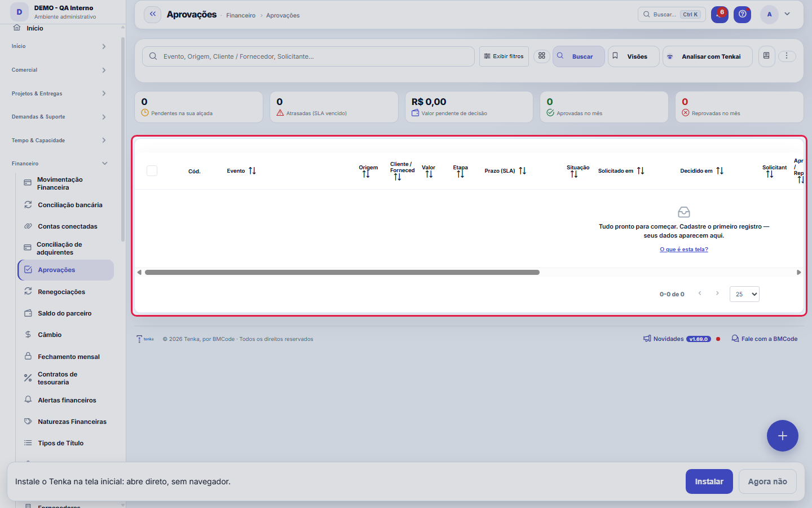The width and height of the screenshot is (812, 508).
Task: Tick the select-all table checkbox
Action: click(152, 170)
